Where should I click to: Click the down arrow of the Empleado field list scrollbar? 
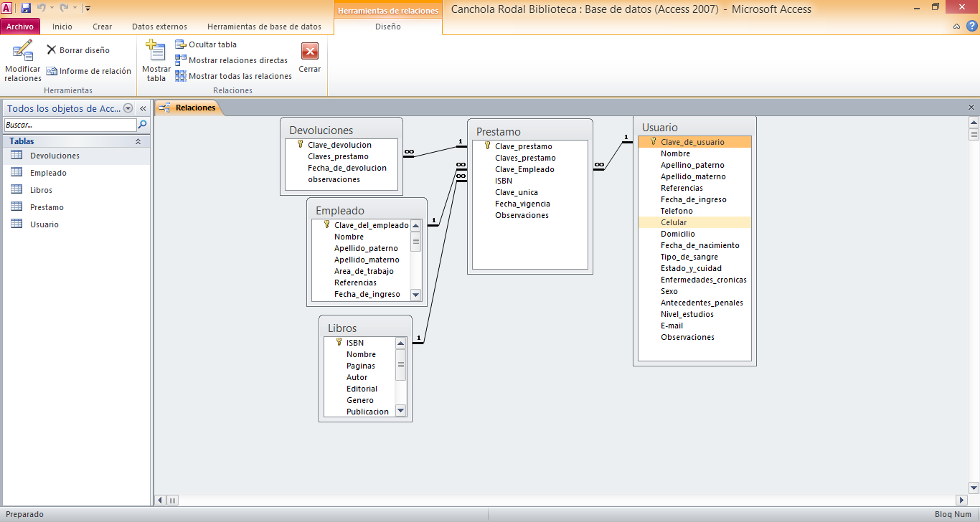415,295
